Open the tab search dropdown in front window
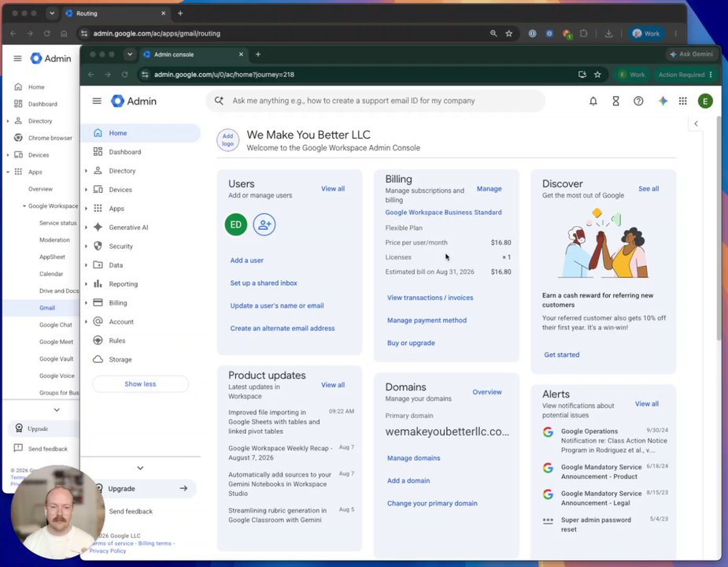Image resolution: width=728 pixels, height=567 pixels. [x=130, y=54]
